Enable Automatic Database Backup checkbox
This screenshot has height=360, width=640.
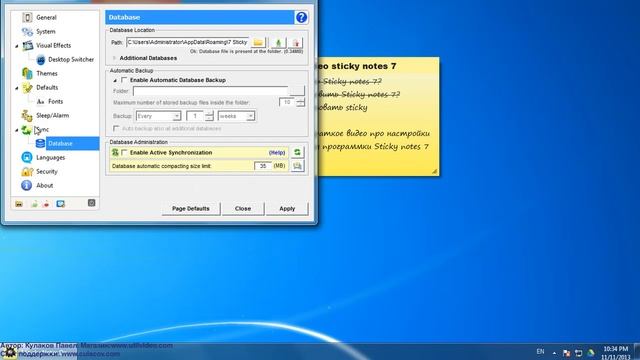pos(124,80)
